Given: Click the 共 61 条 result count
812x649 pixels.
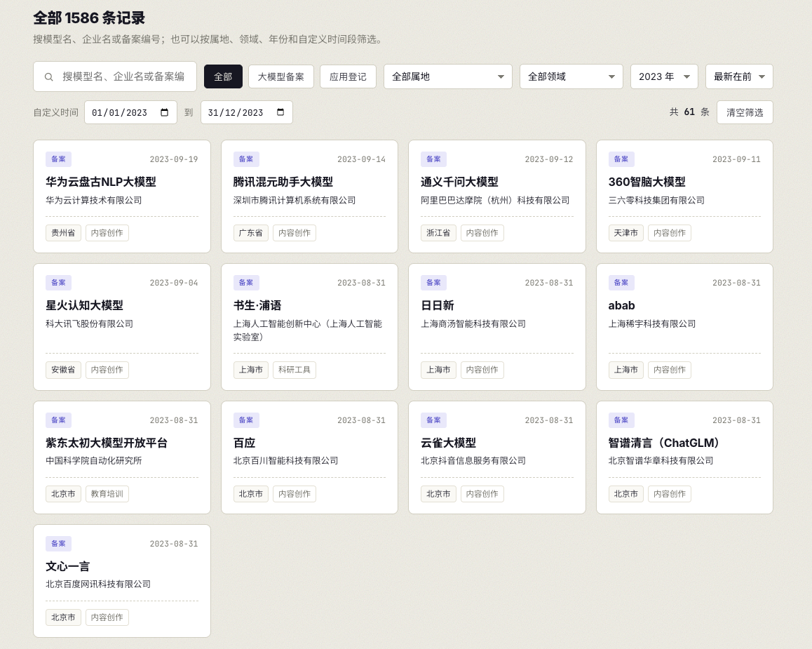Looking at the screenshot, I should pyautogui.click(x=689, y=112).
